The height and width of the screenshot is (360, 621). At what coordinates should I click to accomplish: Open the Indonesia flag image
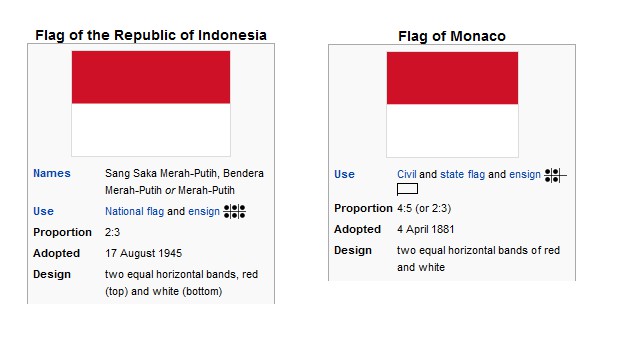click(x=151, y=103)
